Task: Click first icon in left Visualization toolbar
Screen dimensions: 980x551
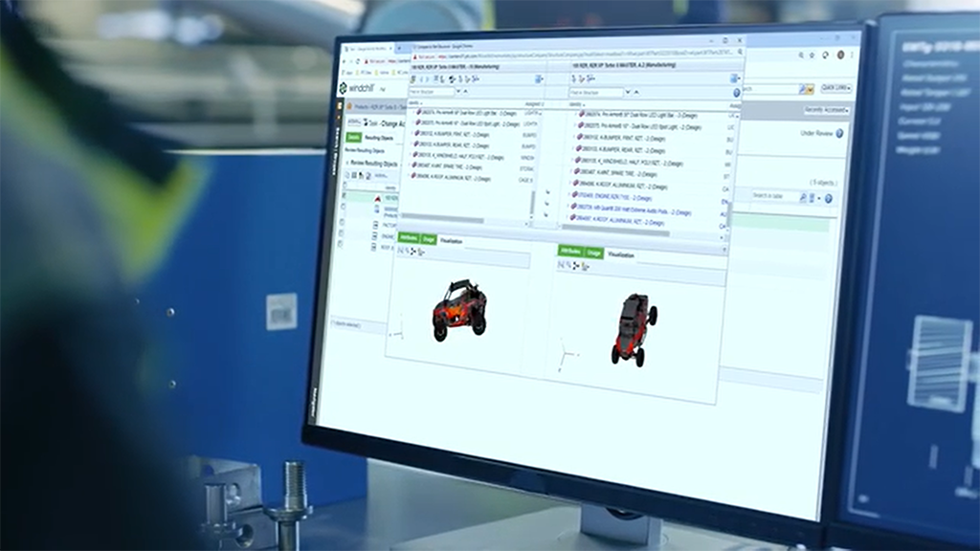Action: click(401, 251)
